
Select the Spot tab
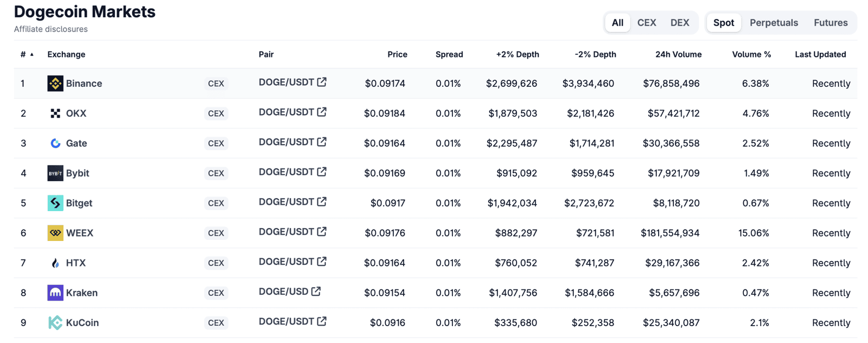723,22
